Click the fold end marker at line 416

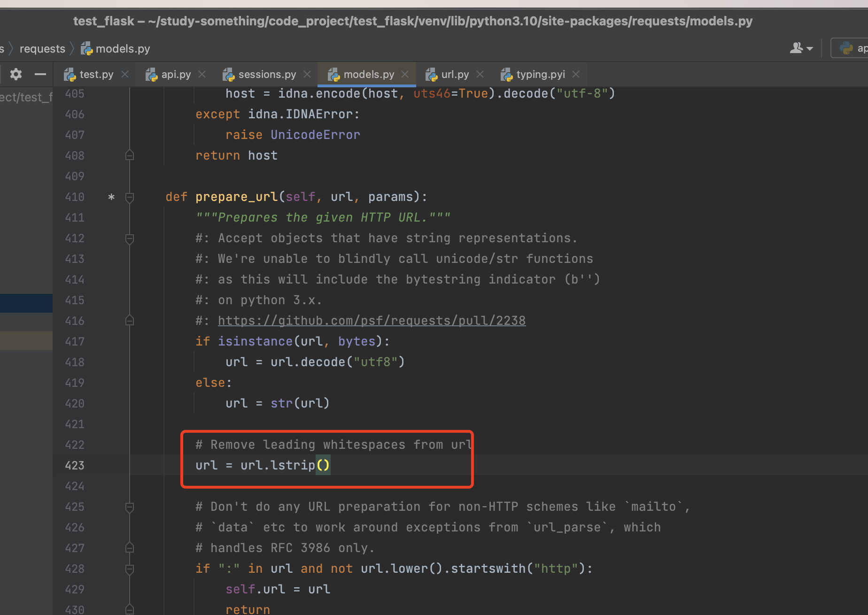(130, 321)
